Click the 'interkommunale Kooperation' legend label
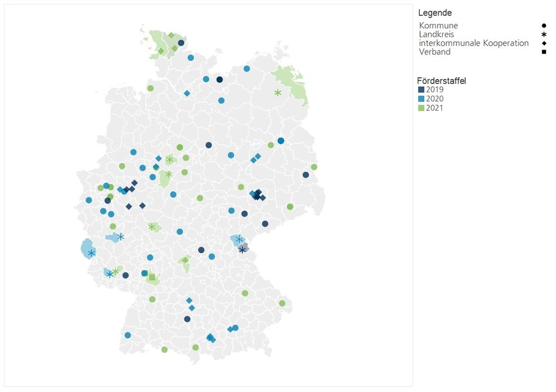 [x=474, y=43]
